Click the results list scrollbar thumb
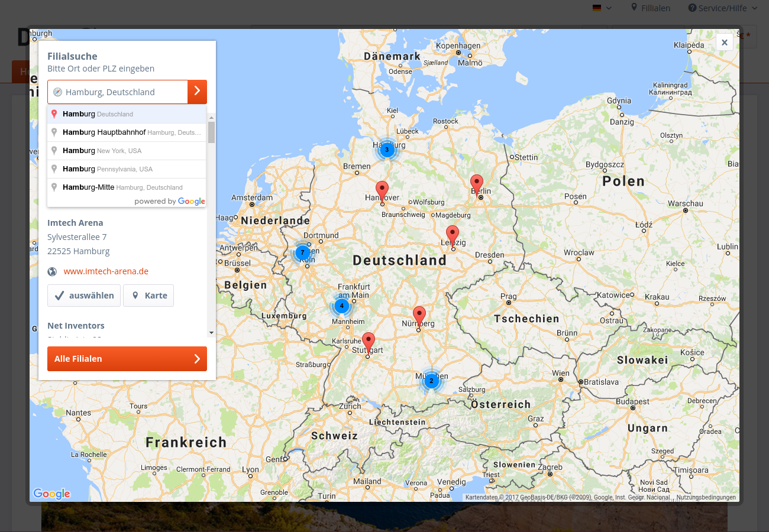This screenshot has width=769, height=532. [x=212, y=132]
